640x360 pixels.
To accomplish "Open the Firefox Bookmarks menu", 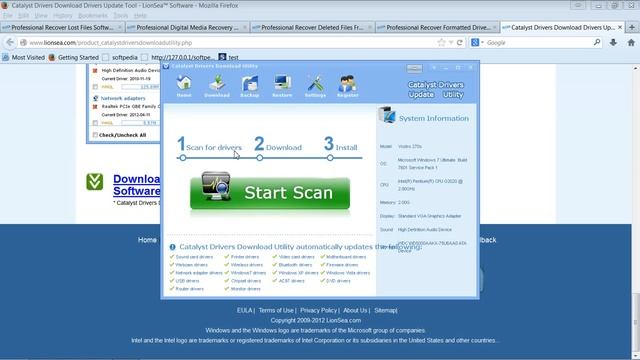I will 93,16.
